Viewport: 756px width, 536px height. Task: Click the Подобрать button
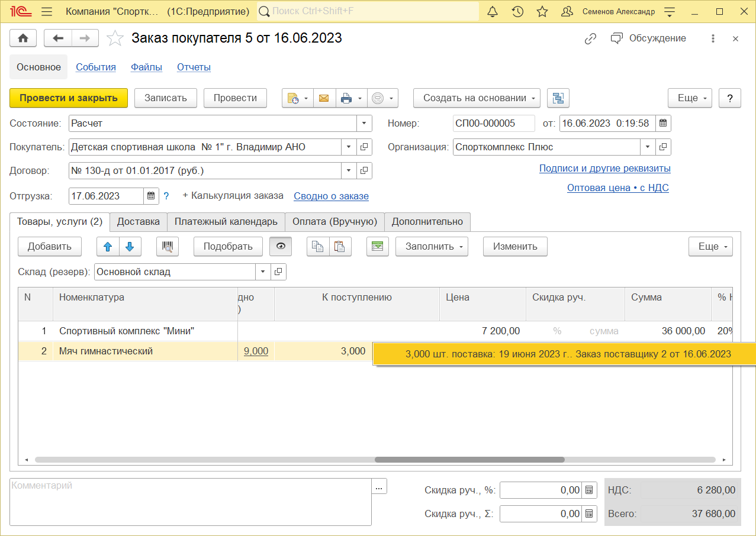(229, 247)
